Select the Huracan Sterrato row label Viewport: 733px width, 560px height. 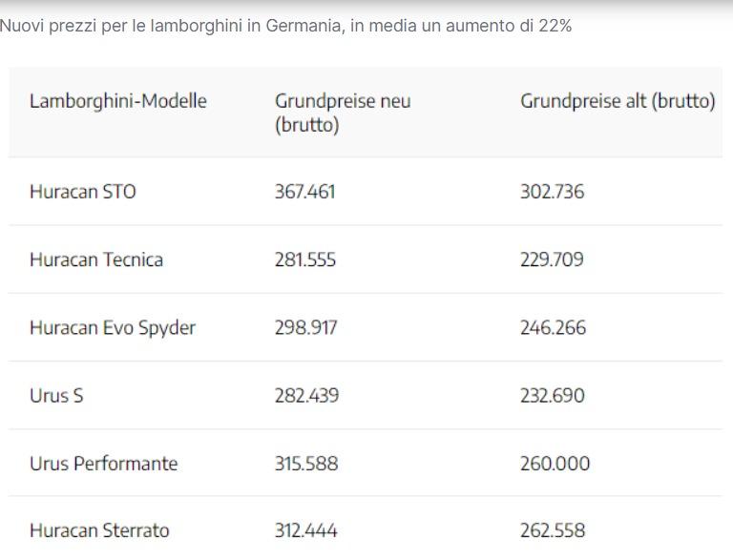(99, 530)
